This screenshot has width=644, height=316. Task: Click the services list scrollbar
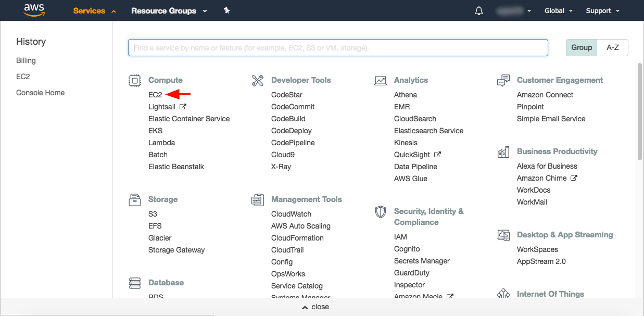click(640, 111)
